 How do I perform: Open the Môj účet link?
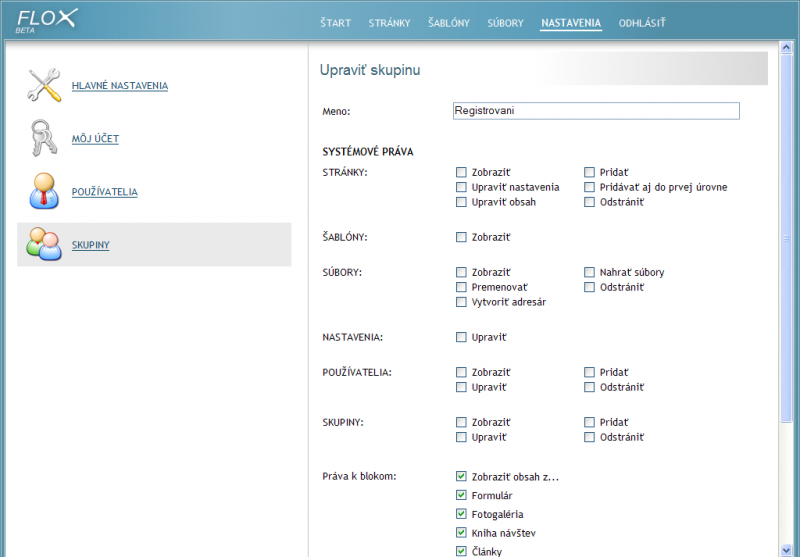(95, 139)
